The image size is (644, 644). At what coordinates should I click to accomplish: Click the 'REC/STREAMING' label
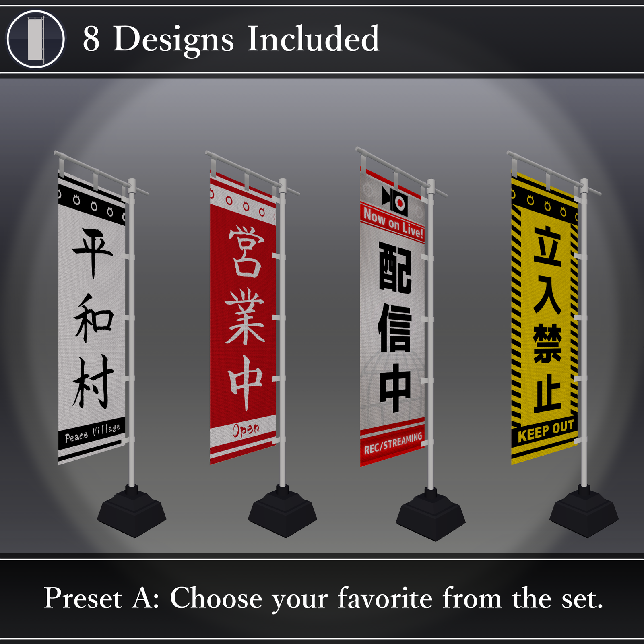393,443
